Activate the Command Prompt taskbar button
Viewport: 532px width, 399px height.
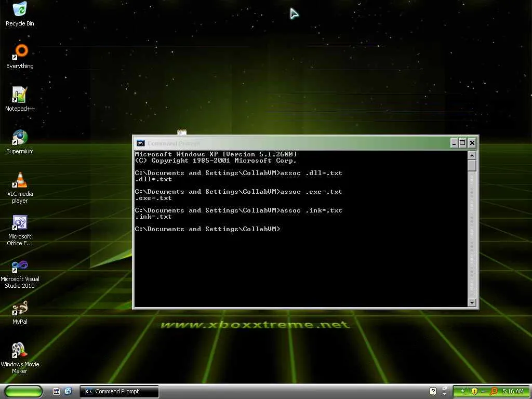(x=119, y=392)
